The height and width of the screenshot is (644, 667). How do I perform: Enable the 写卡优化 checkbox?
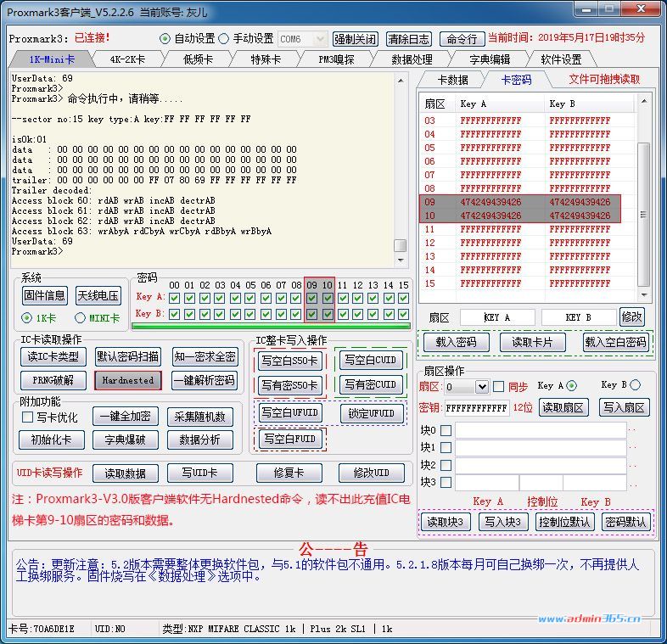point(27,417)
